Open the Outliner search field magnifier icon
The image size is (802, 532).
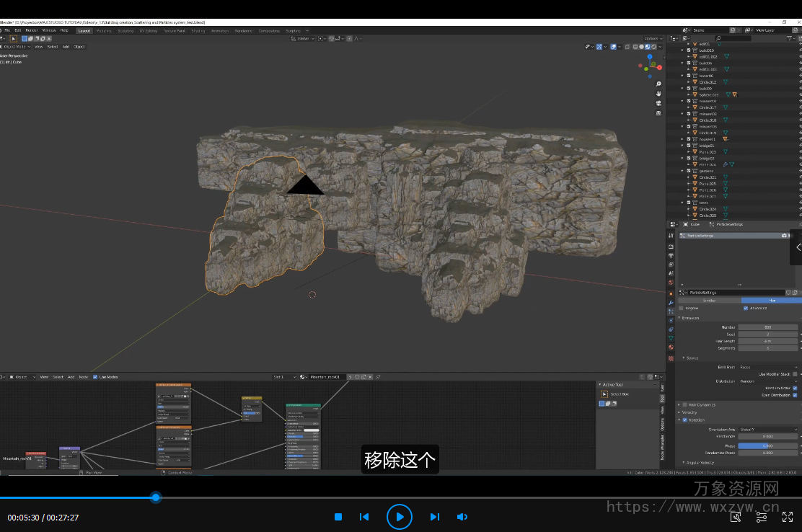[718, 37]
